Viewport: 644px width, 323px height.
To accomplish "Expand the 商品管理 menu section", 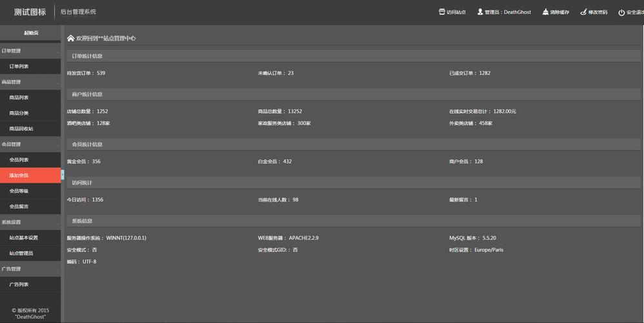I will 30,82.
